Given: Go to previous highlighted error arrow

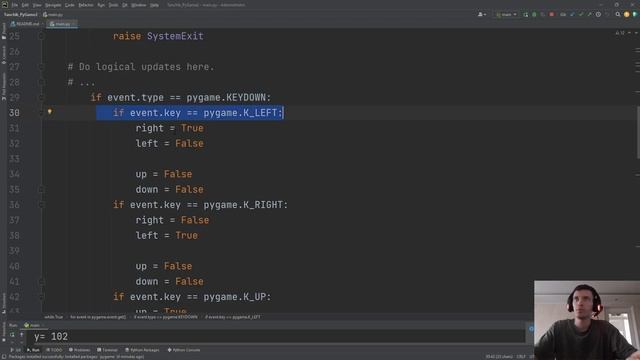Looking at the screenshot, I should click(x=629, y=33).
